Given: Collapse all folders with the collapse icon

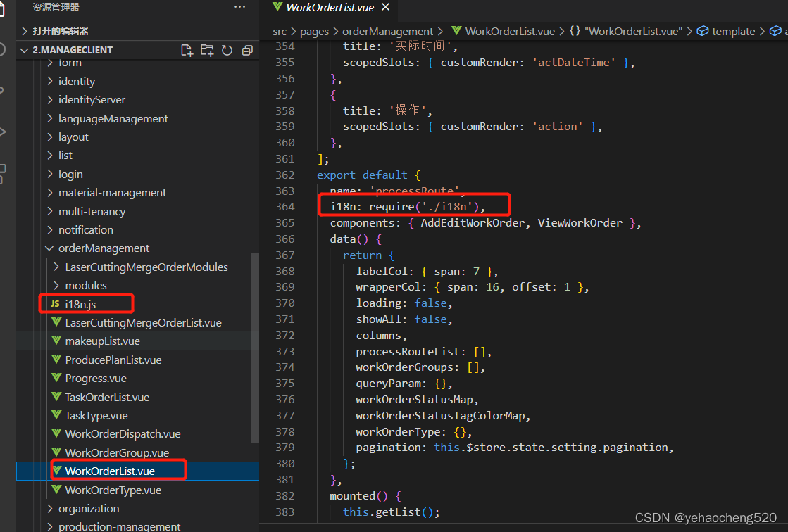Looking at the screenshot, I should 247,50.
